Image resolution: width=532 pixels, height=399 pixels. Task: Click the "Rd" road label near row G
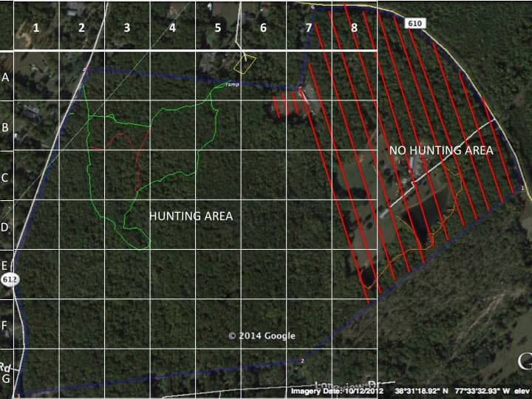coord(5,367)
